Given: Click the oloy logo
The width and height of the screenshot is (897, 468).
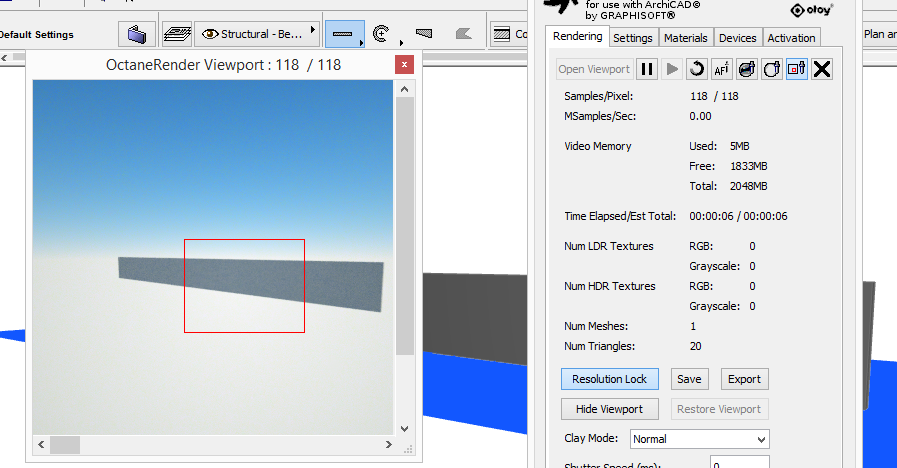Looking at the screenshot, I should [812, 10].
